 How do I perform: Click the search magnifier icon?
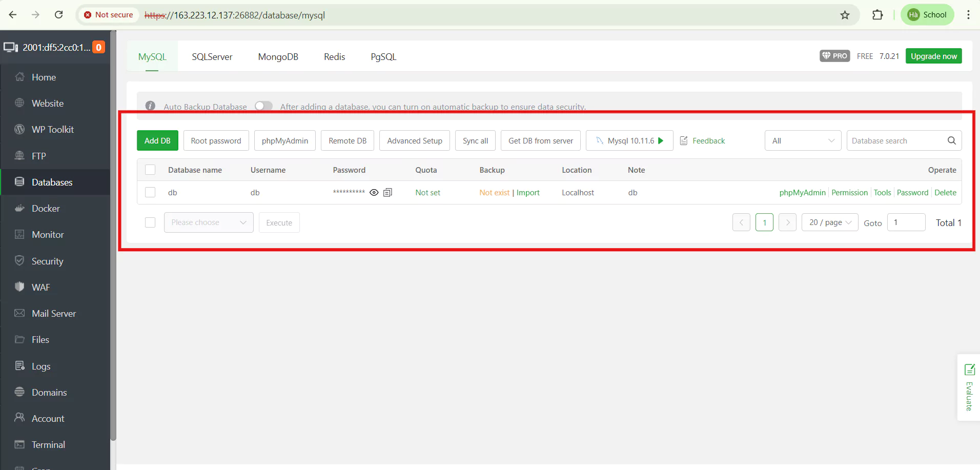click(x=952, y=140)
